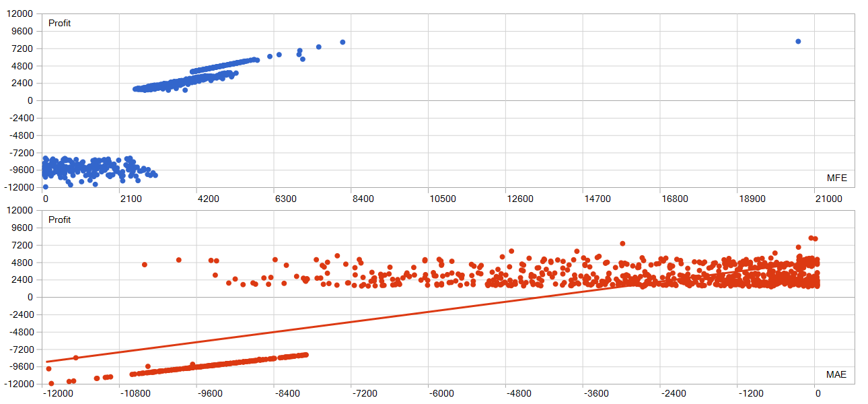Screen dimensions: 868x404
Task: Click the 0 tick on the MAE x-axis
Action: tap(817, 395)
